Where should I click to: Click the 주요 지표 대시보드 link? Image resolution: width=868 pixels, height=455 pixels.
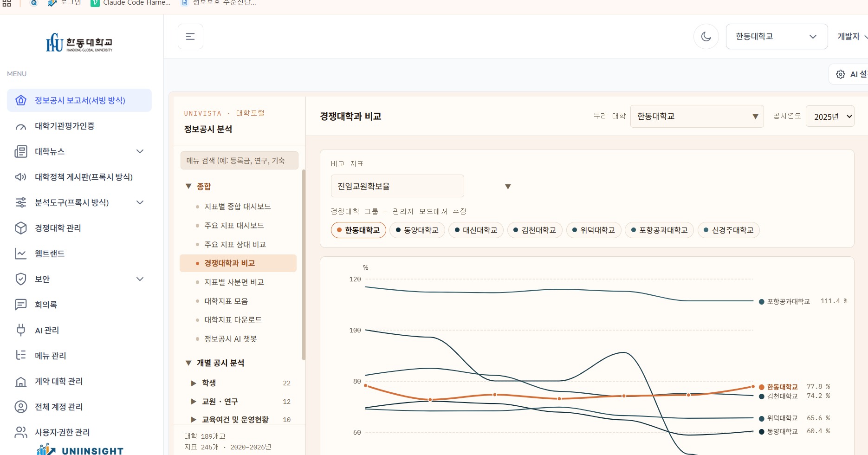pyautogui.click(x=238, y=226)
